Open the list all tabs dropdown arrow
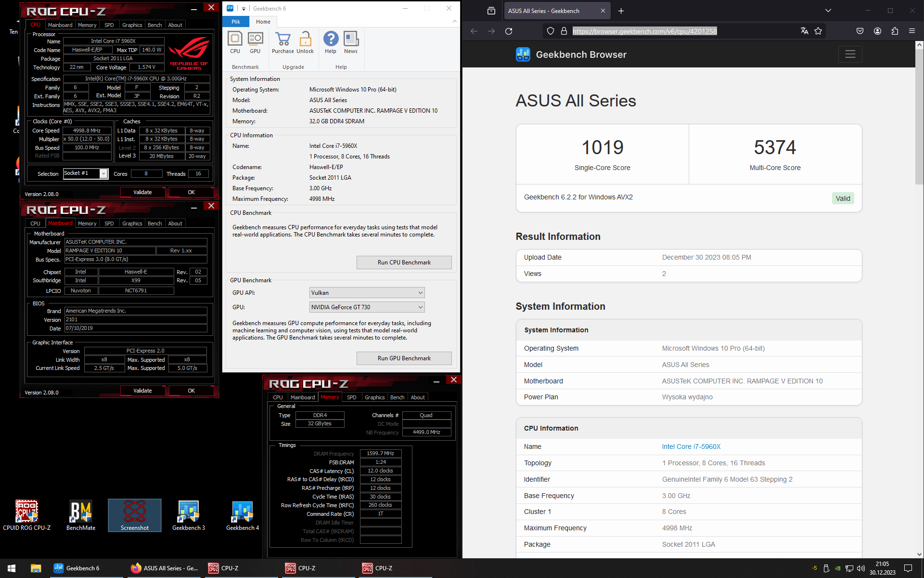This screenshot has height=578, width=924. [x=828, y=11]
